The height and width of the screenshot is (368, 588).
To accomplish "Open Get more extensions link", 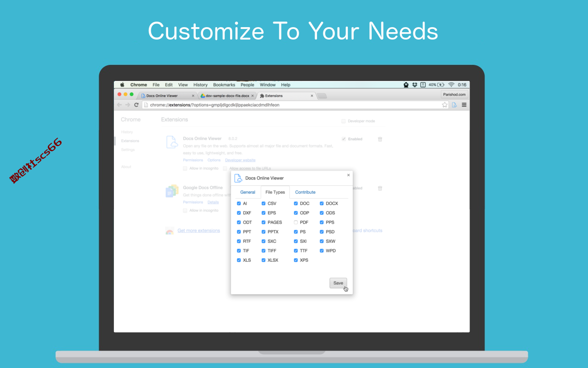I will [x=198, y=230].
